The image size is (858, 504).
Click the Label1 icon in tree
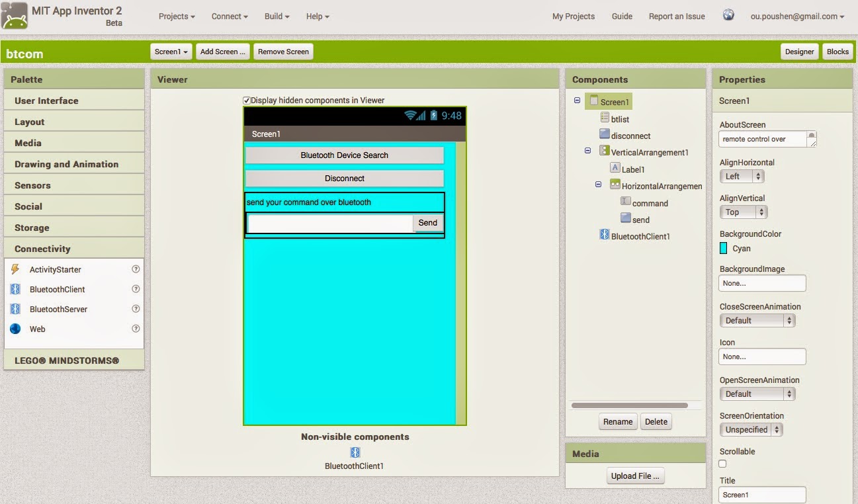pos(615,168)
